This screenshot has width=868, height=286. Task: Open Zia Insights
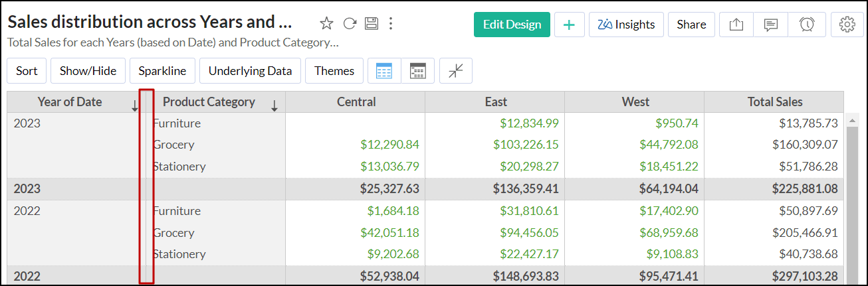(626, 25)
